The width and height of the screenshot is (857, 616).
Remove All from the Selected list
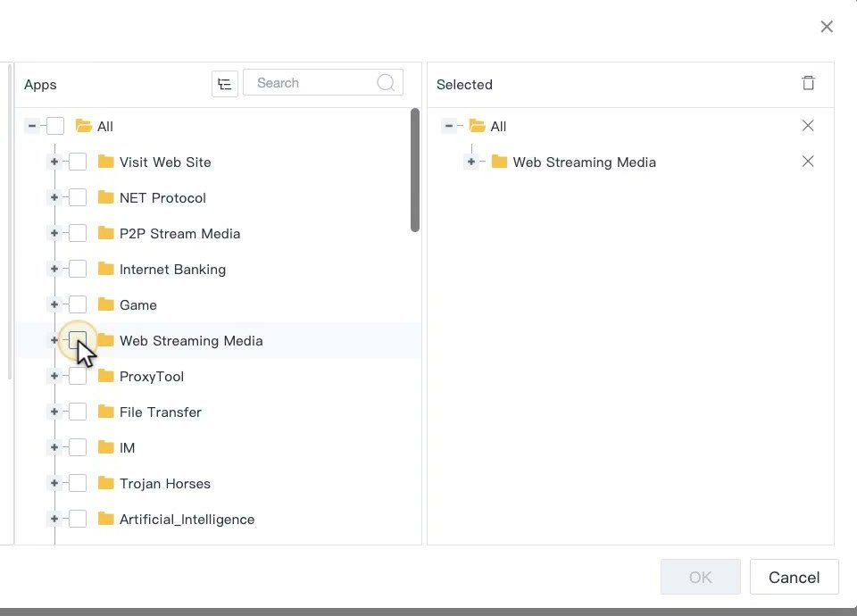808,126
